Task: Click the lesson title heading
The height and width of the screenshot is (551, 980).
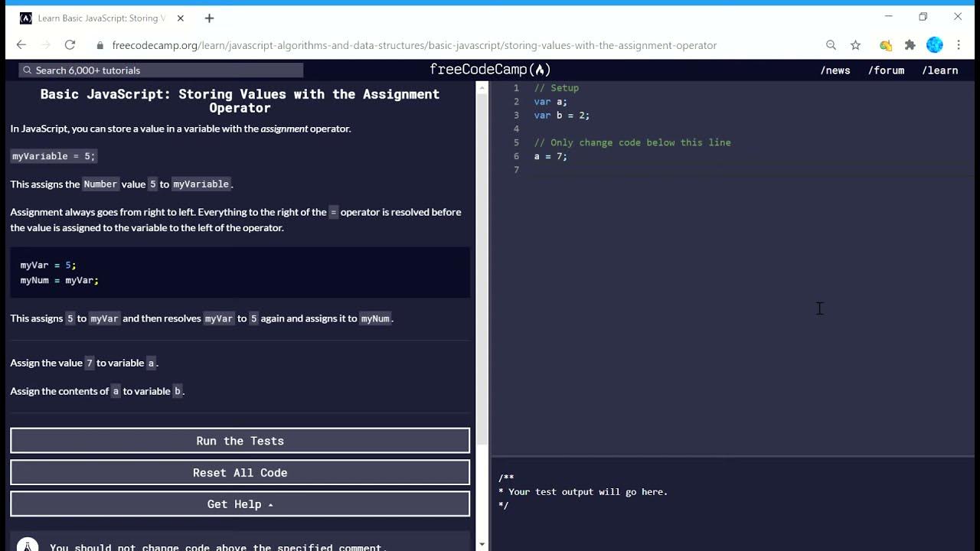Action: click(x=240, y=101)
